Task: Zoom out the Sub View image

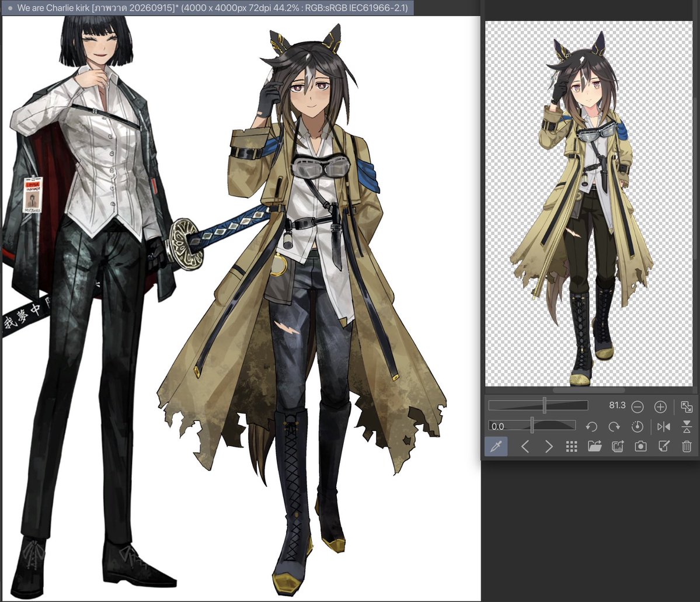Action: pyautogui.click(x=638, y=406)
